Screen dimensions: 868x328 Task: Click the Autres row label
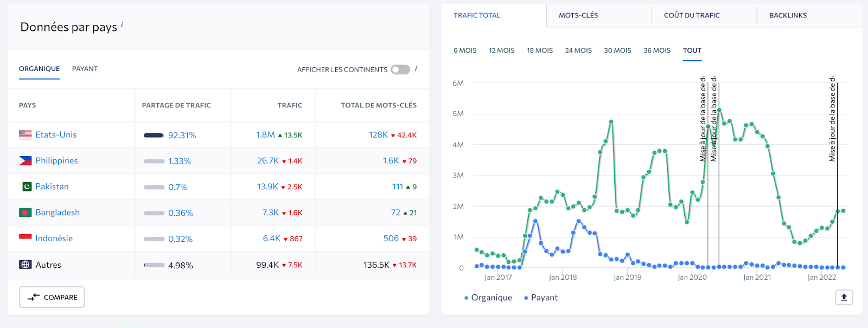click(x=48, y=265)
